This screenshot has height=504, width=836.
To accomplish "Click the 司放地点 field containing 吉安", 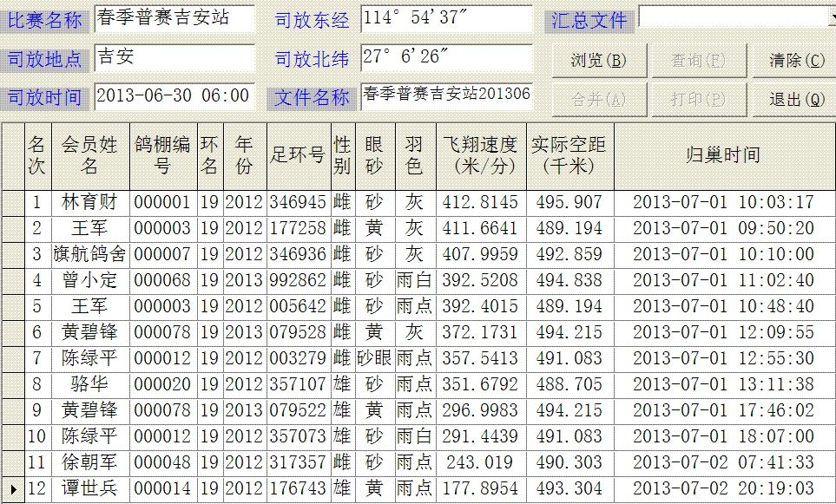I will [x=174, y=58].
